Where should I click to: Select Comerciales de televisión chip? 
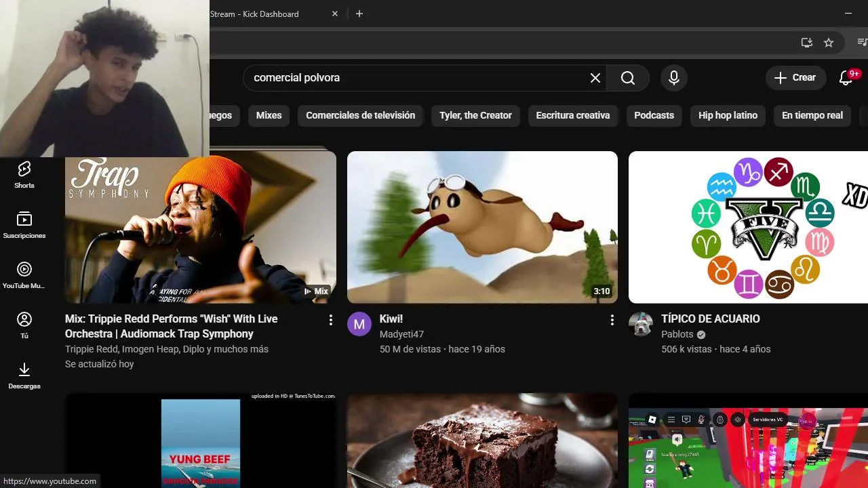[360, 115]
